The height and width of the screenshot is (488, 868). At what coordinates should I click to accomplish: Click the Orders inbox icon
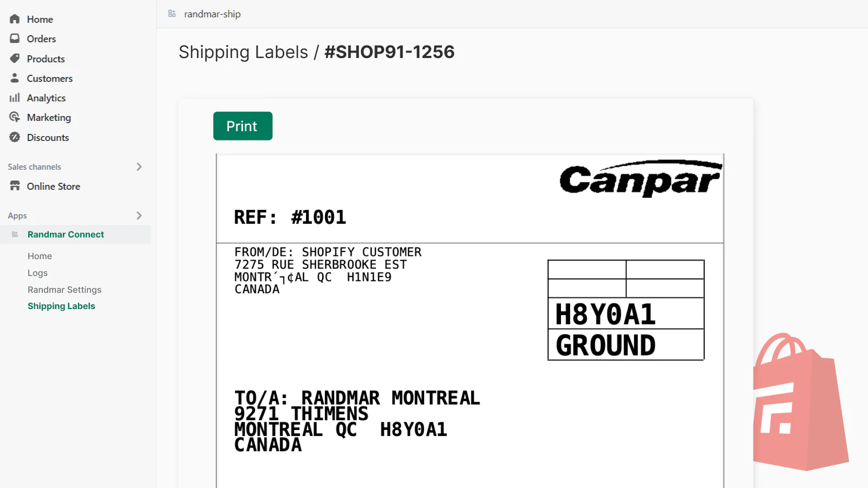pyautogui.click(x=15, y=38)
